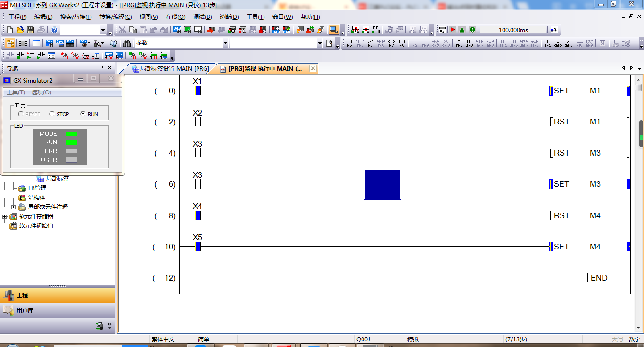This screenshot has height=347, width=644.
Task: Select STOP radio button in simulator
Action: point(52,114)
